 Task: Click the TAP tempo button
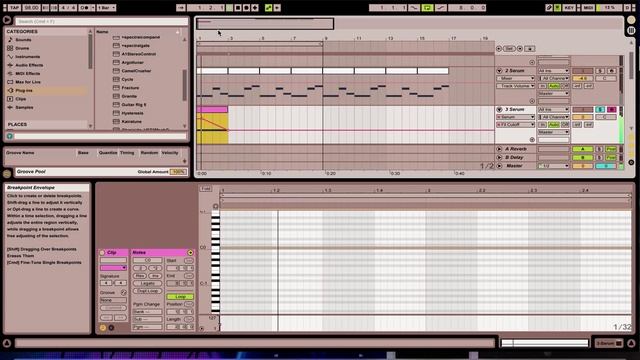tap(14, 8)
